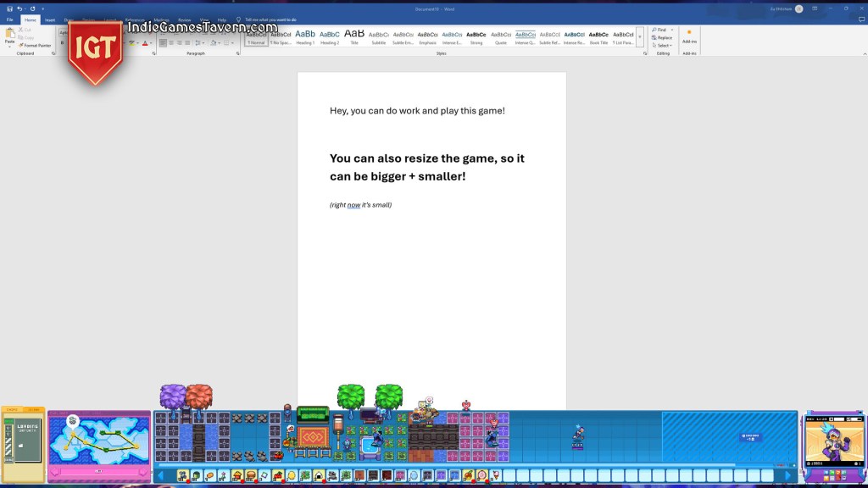
Task: Click the Undo arrow icon
Action: coord(19,8)
